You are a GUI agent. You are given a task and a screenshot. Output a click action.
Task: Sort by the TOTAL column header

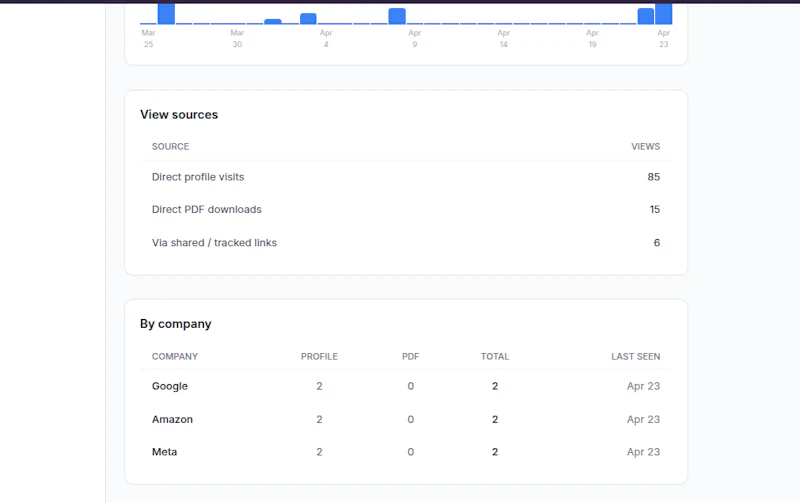[x=495, y=357]
